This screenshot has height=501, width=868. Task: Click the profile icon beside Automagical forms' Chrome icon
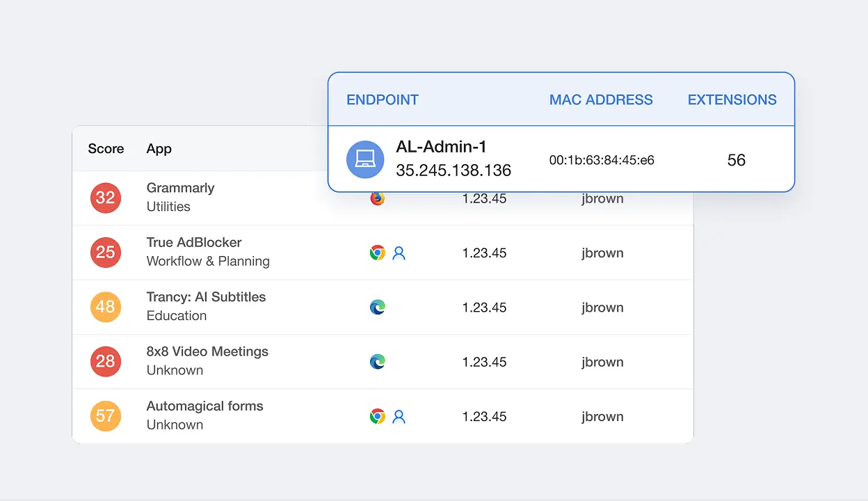tap(399, 417)
